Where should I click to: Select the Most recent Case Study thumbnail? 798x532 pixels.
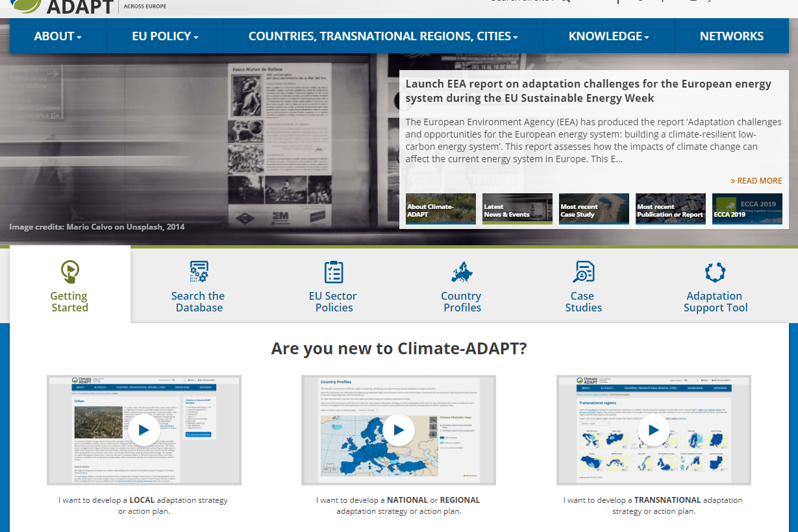click(594, 209)
